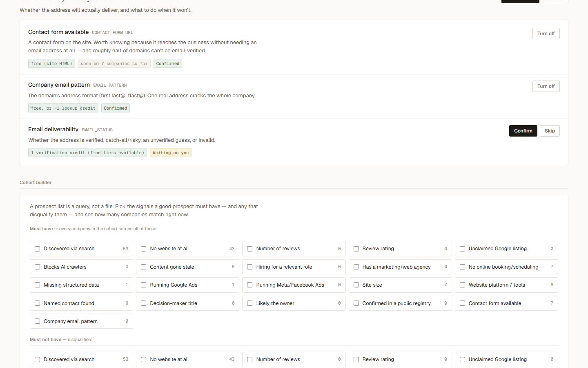Tick 'Contact form available' in the cohort builder

point(462,303)
